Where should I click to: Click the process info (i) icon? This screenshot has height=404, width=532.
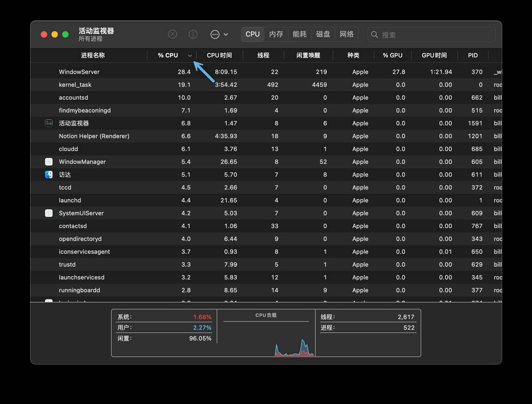(193, 34)
